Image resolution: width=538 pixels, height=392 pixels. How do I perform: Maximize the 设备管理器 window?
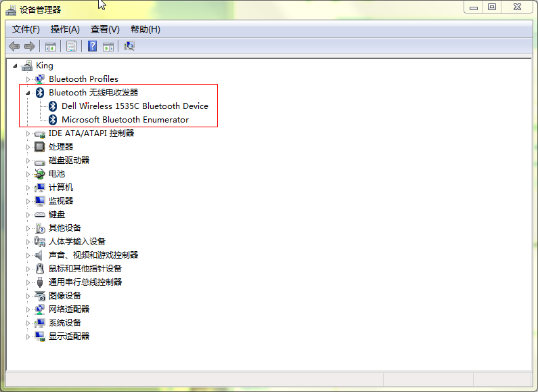coord(492,7)
